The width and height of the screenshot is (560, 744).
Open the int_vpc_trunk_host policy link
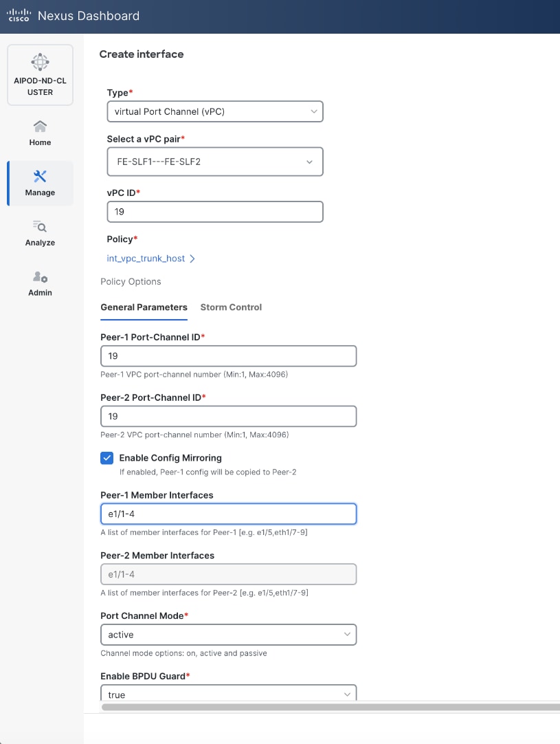point(146,259)
